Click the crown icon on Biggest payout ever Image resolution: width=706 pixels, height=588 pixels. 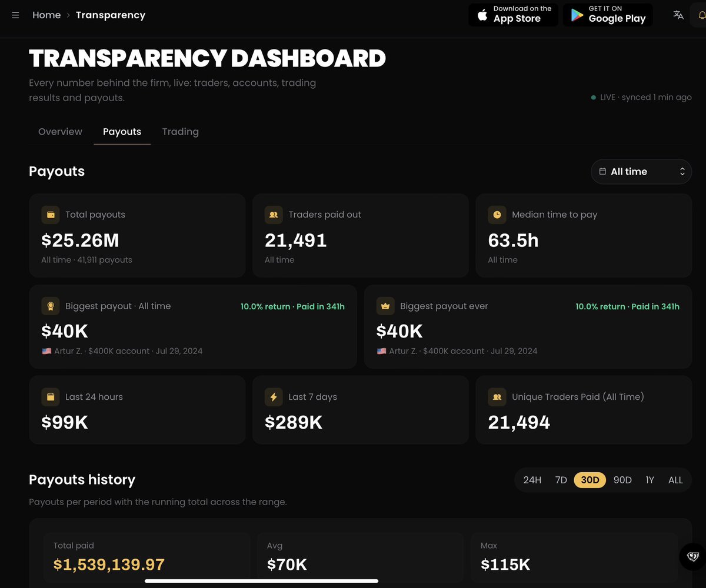385,306
